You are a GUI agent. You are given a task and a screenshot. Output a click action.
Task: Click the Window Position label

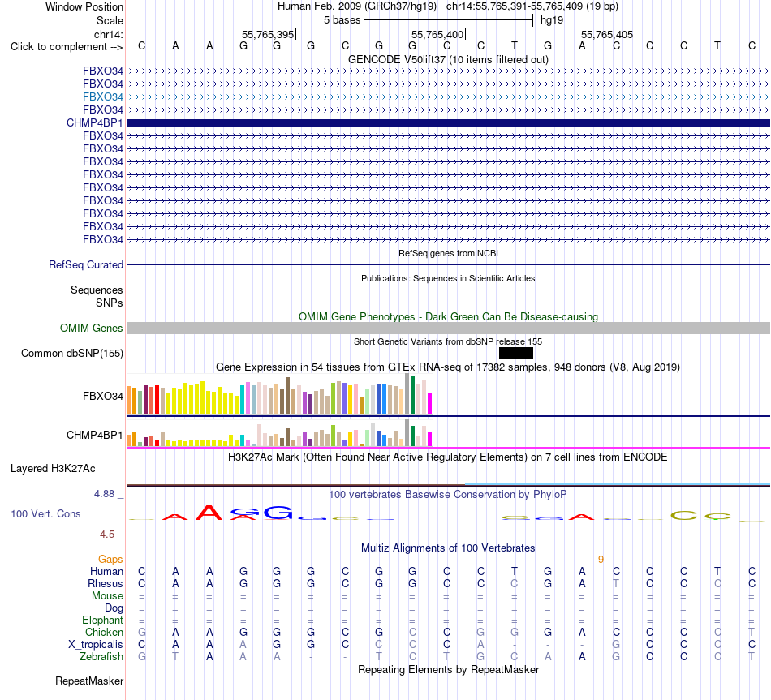(84, 6)
